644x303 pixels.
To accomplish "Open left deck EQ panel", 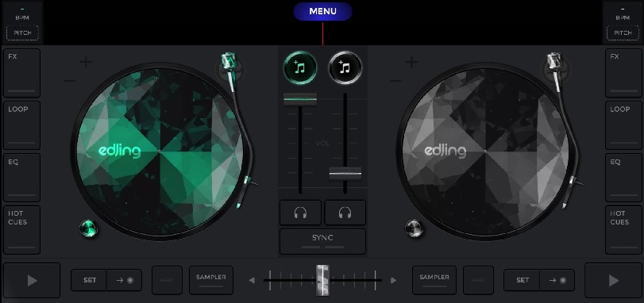I will [21, 178].
